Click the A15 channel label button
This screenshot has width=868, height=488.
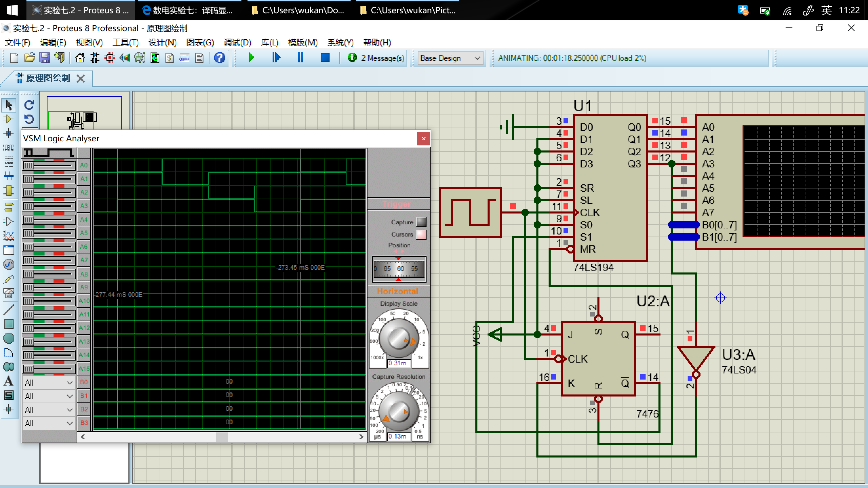84,369
